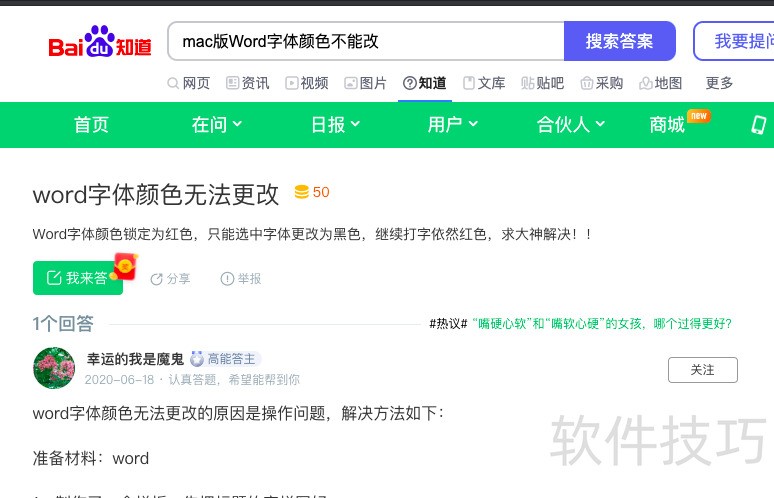Open the hot topic 嘴硬心软 link

[x=602, y=324]
